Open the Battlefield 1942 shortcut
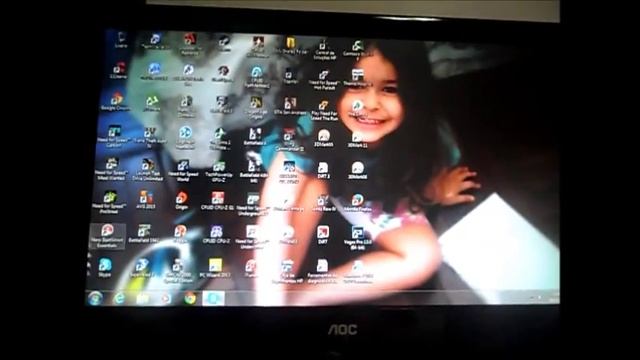 143,234
